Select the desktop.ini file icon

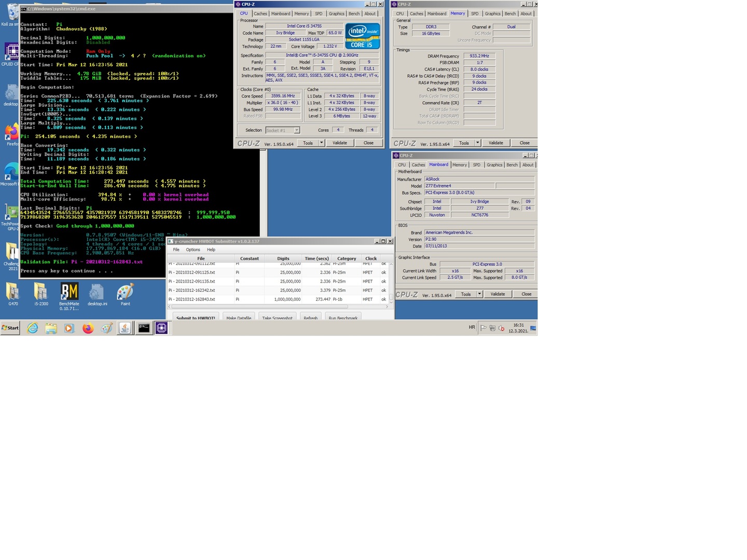pos(97,295)
